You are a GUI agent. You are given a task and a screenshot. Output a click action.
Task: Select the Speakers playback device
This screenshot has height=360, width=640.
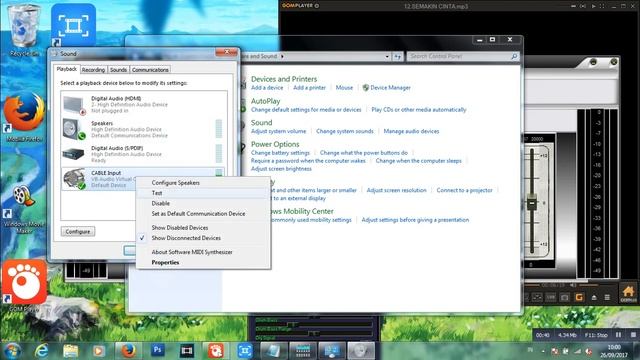click(144, 129)
